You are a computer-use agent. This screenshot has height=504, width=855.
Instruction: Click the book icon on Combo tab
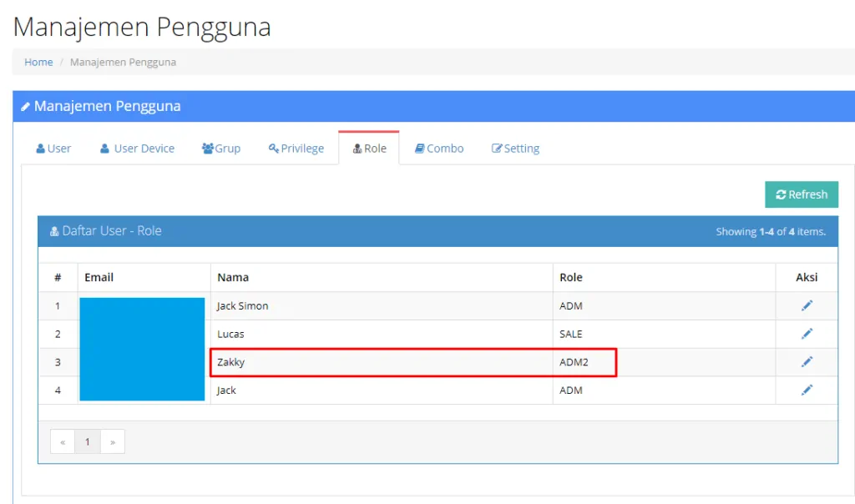(x=419, y=149)
